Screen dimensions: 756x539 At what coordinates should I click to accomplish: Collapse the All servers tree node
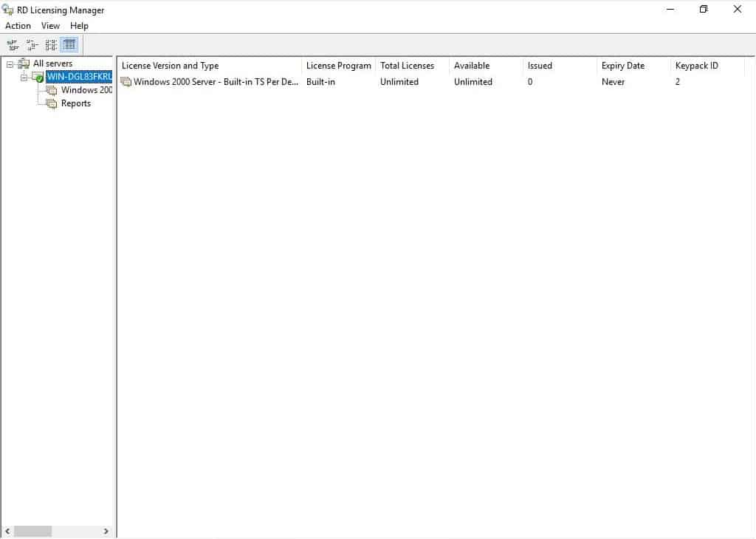10,64
